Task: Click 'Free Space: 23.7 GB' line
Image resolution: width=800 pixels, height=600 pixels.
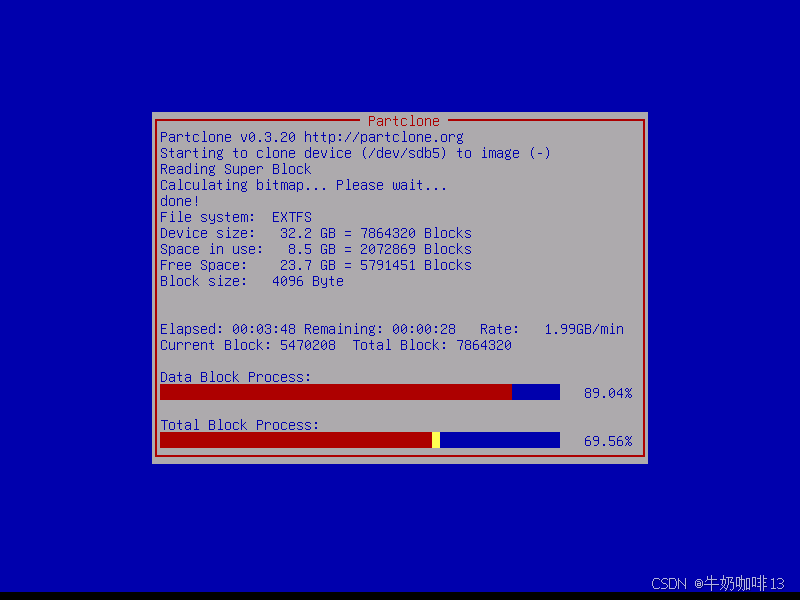Action: pos(316,265)
